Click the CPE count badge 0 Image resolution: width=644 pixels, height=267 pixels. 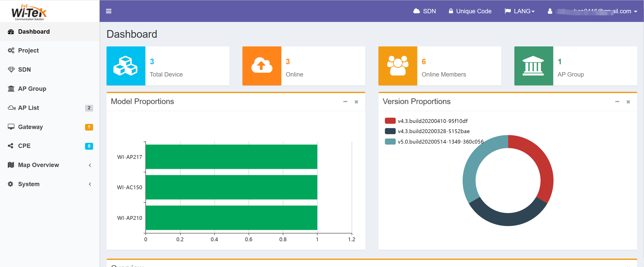pyautogui.click(x=89, y=146)
